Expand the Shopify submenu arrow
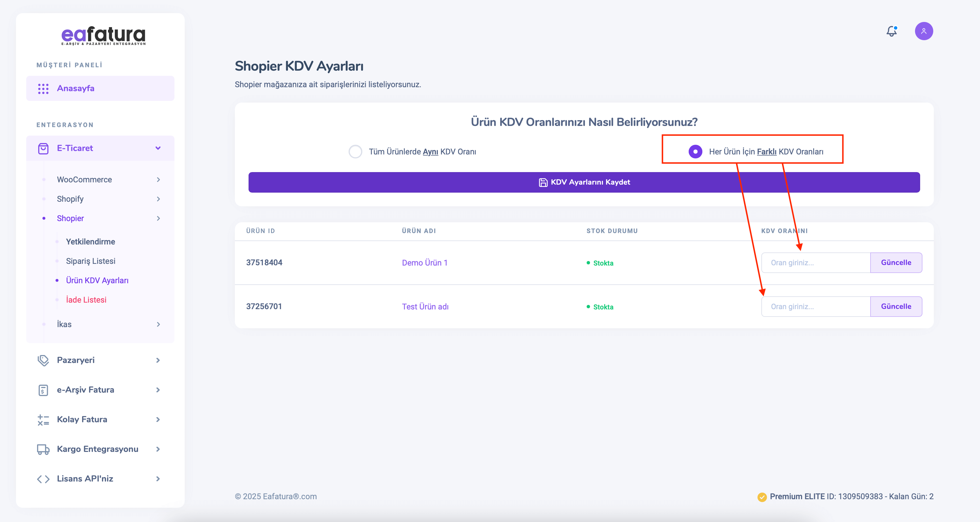 (x=158, y=199)
